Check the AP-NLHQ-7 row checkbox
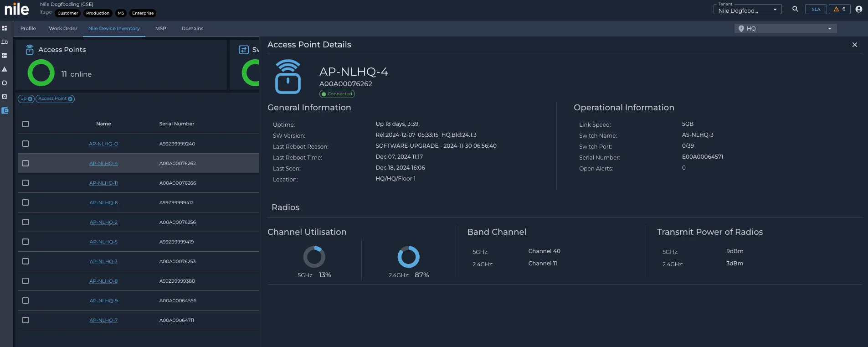The image size is (868, 347). (x=26, y=320)
